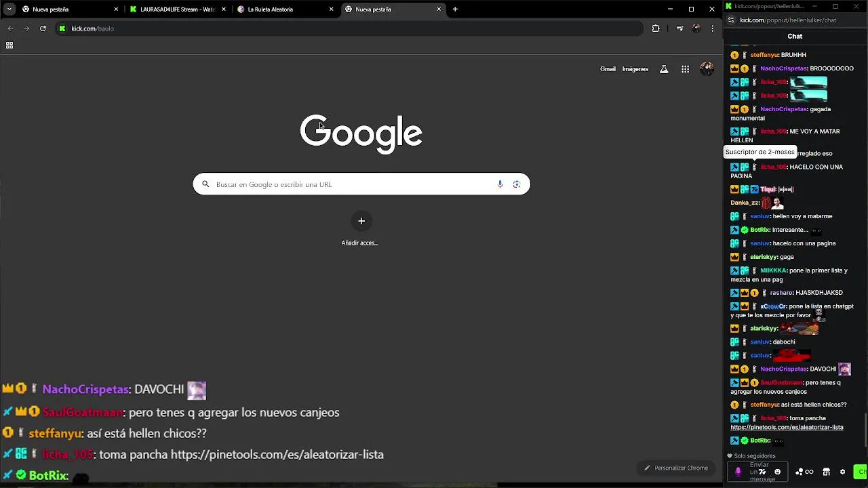Switch to the first Nueva pestaña tab

[x=71, y=9]
